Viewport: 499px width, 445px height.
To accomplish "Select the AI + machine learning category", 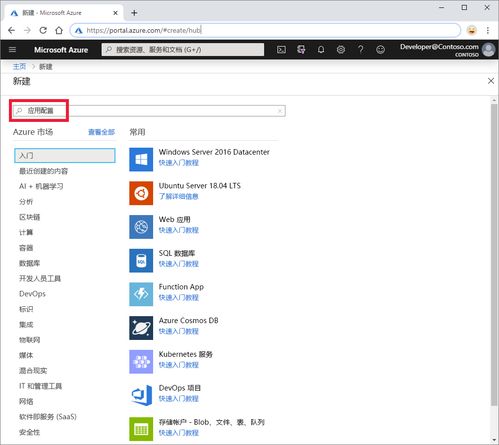I will pyautogui.click(x=41, y=186).
